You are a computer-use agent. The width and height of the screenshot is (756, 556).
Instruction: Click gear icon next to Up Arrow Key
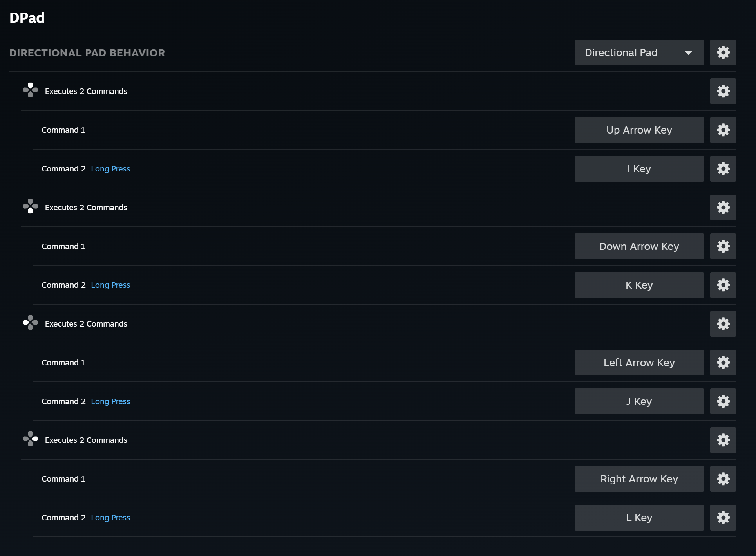coord(723,130)
